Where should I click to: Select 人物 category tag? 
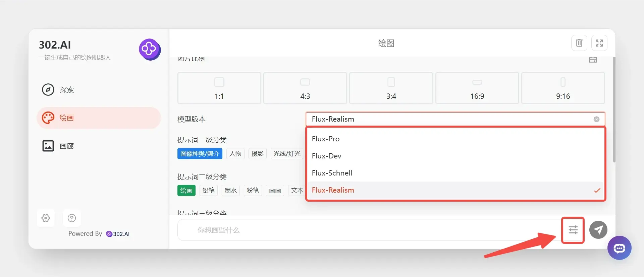click(x=235, y=154)
